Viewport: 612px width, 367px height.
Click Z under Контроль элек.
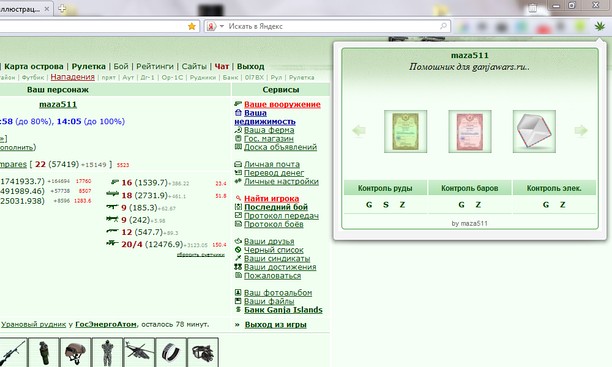pos(562,205)
